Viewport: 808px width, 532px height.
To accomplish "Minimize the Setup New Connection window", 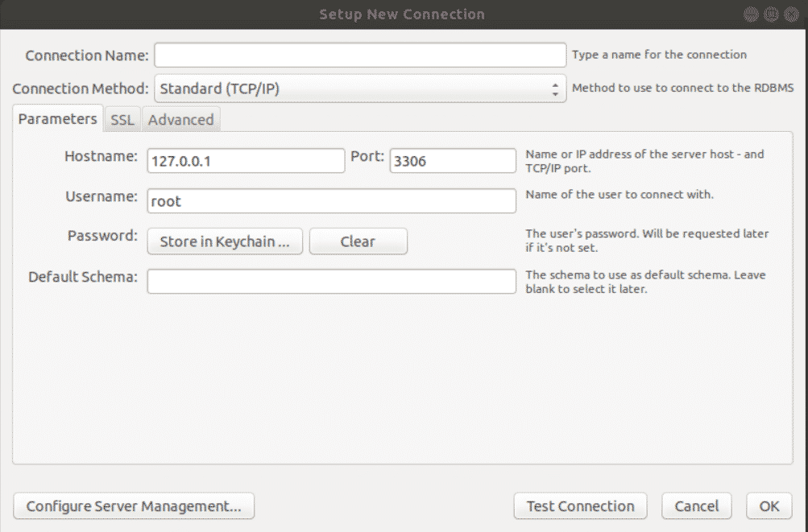I will [751, 14].
